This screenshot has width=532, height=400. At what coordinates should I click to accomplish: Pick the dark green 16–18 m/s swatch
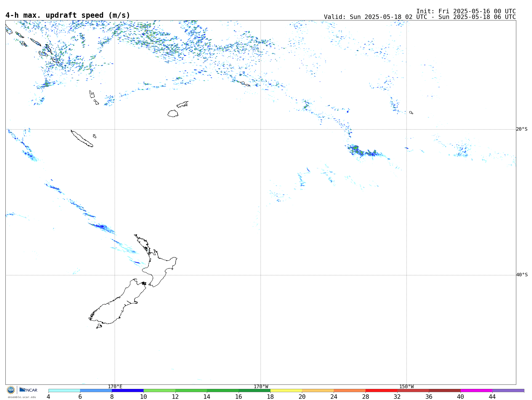[254, 391]
